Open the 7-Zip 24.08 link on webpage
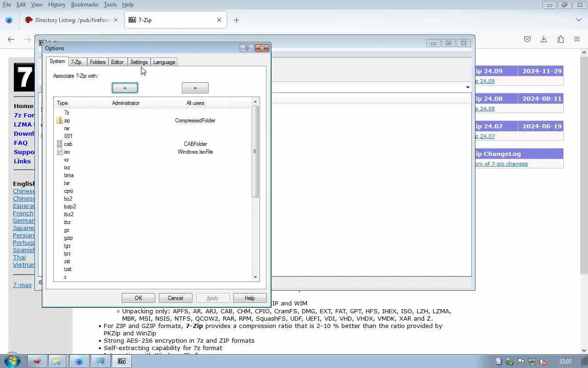This screenshot has width=588, height=368. [x=484, y=109]
